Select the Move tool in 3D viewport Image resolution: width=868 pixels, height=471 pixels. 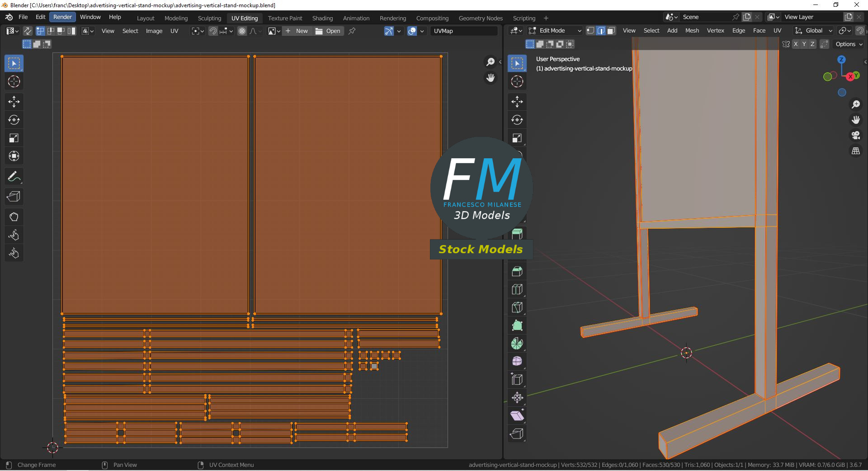pyautogui.click(x=517, y=102)
